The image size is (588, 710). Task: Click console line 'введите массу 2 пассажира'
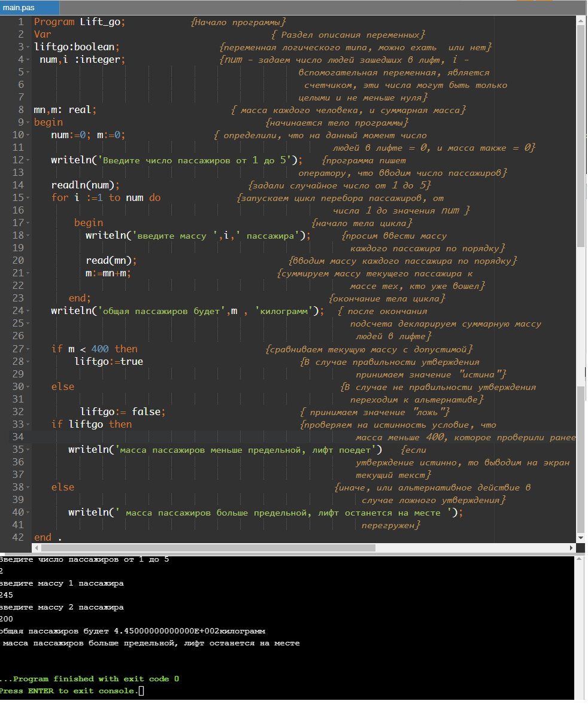click(x=62, y=608)
